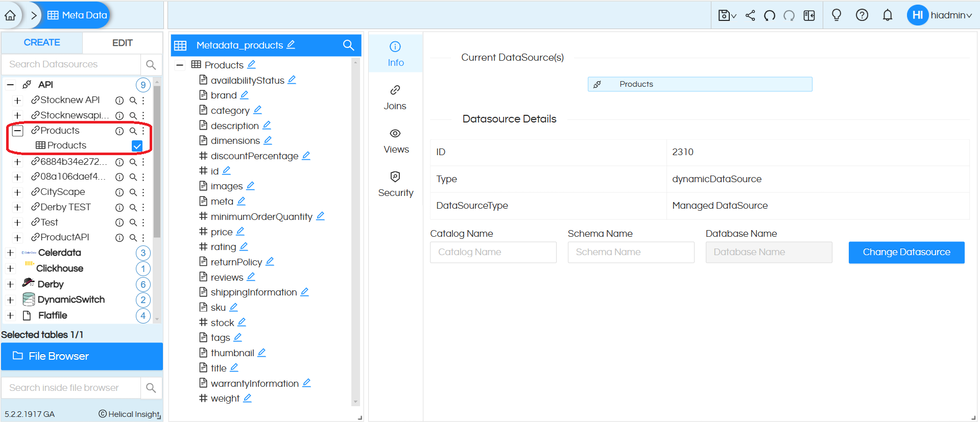Viewport: 980px width, 422px height.
Task: Click the Meta Data breadcrumb
Action: [77, 15]
